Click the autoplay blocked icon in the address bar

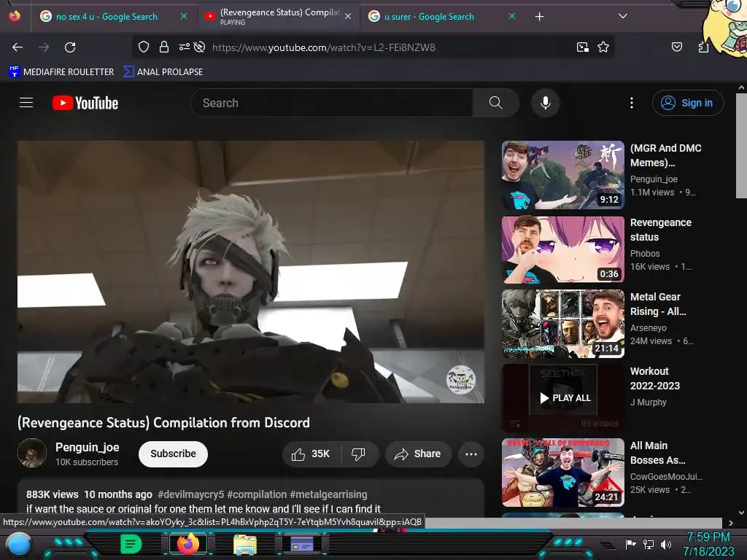(200, 47)
